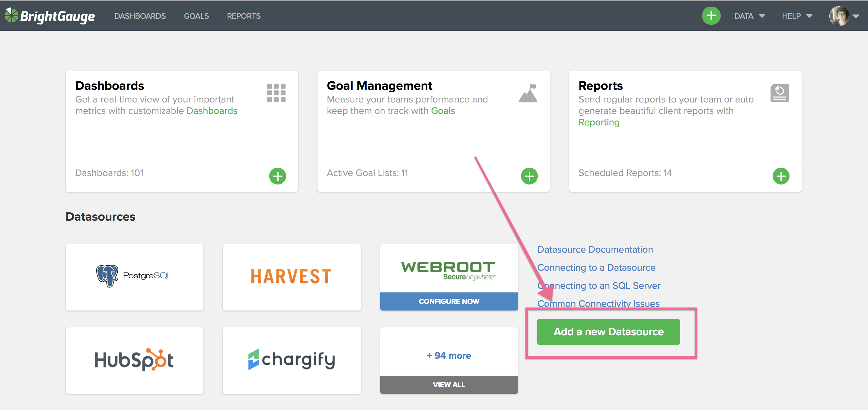The image size is (868, 410).
Task: Click the Reports document icon
Action: 779,93
